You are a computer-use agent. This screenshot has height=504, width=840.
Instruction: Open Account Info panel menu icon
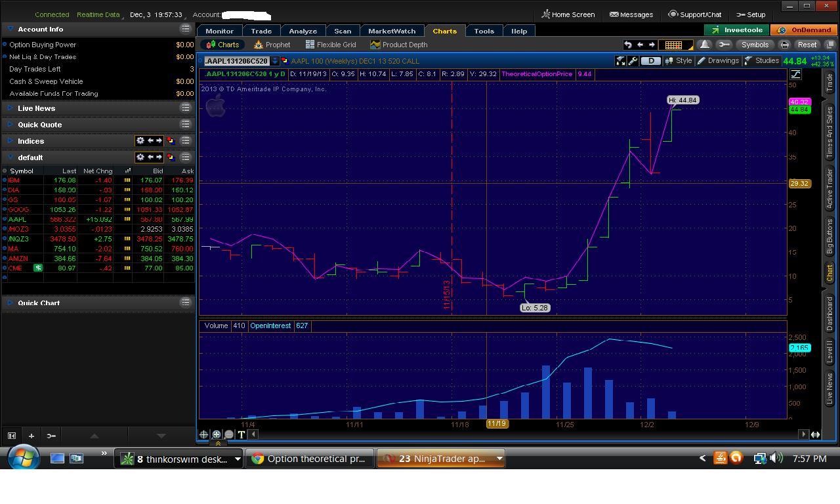coord(186,29)
